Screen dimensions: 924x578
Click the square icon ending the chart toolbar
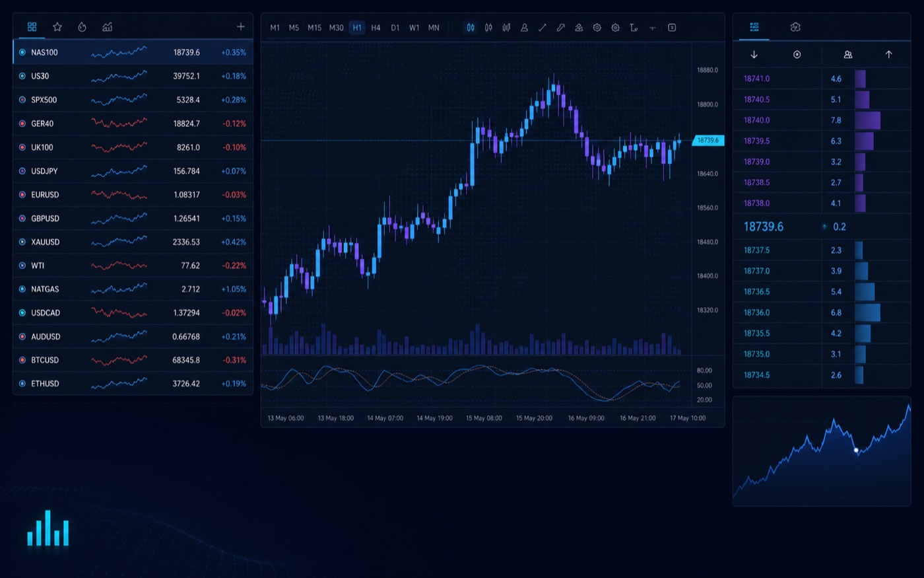tap(672, 28)
